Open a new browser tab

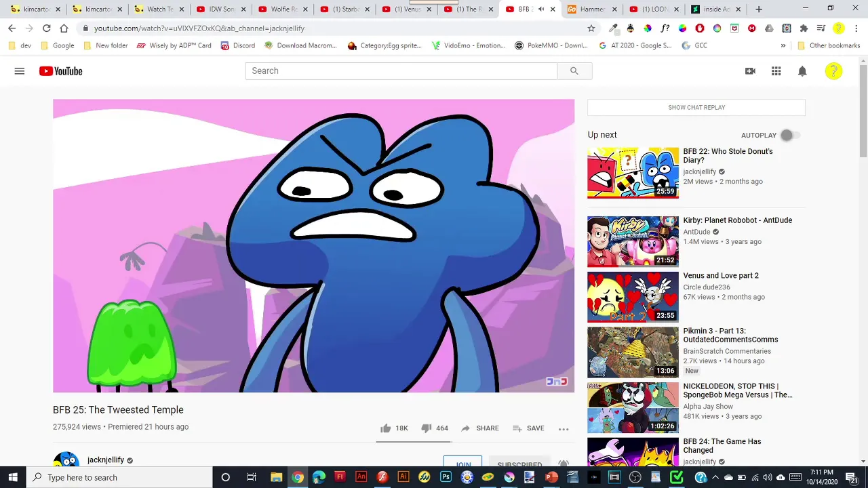(x=759, y=9)
